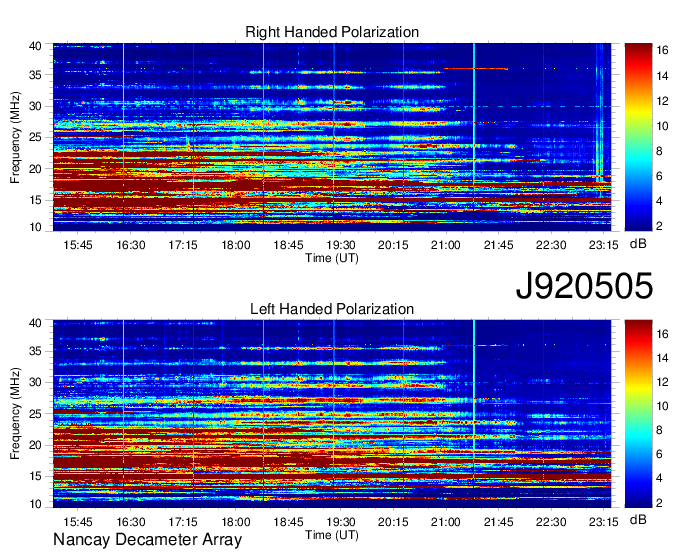Click 30 MHz tick on upper frequency axis

coord(35,106)
